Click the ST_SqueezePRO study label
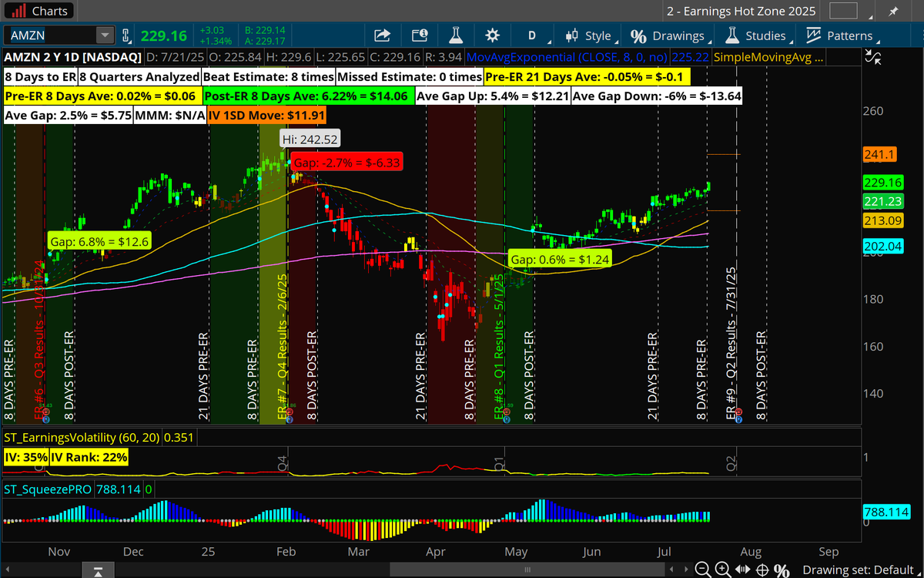Viewport: 924px width, 578px height. coord(48,489)
